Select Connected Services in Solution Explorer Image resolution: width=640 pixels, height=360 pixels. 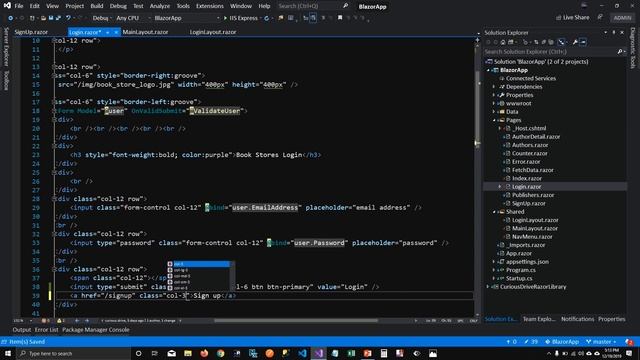pyautogui.click(x=531, y=78)
